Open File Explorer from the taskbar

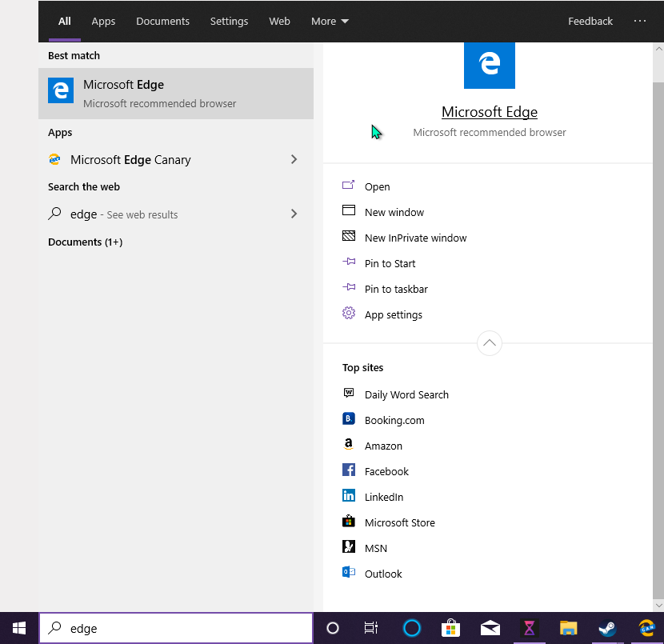click(568, 628)
